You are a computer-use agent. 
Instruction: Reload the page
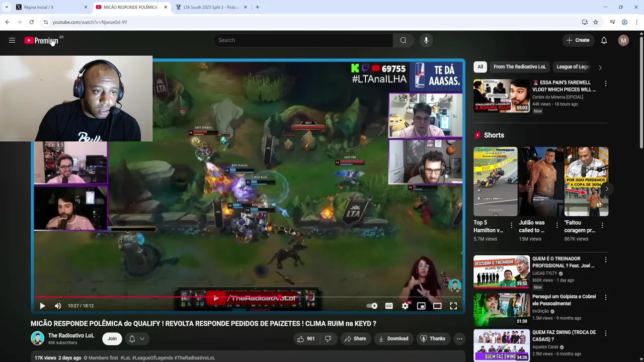31,22
